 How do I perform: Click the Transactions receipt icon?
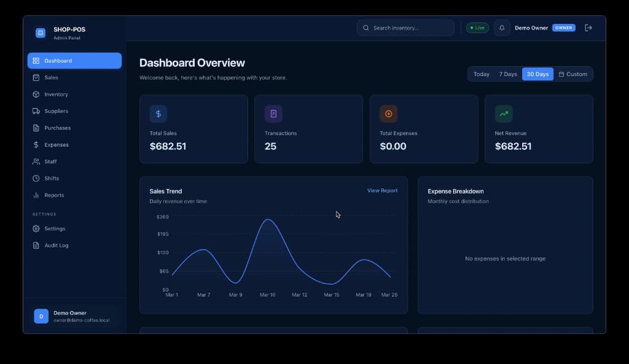[x=273, y=114]
